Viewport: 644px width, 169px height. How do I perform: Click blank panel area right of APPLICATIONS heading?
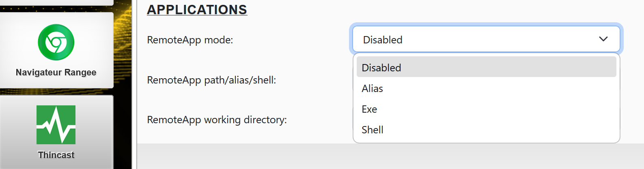pyautogui.click(x=406, y=10)
